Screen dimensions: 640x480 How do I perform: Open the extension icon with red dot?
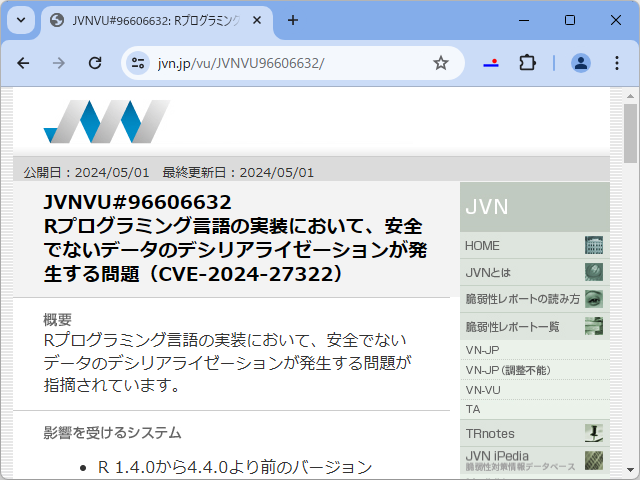click(x=491, y=63)
